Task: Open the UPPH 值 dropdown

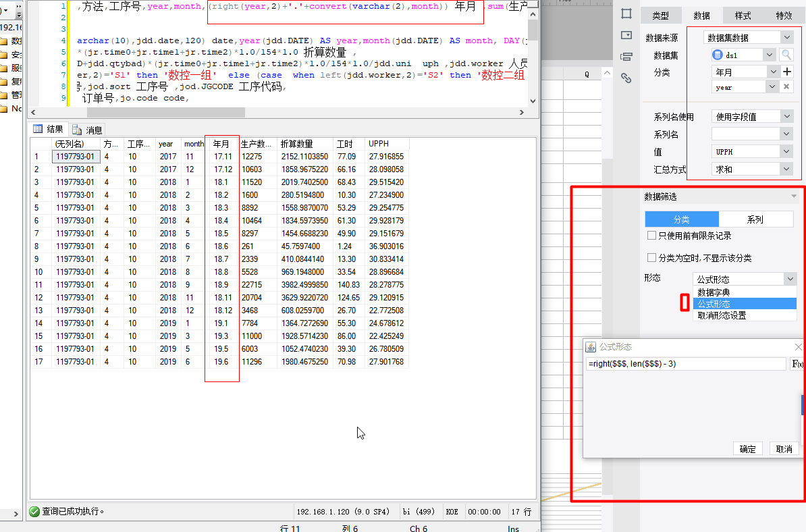Action: (x=787, y=152)
